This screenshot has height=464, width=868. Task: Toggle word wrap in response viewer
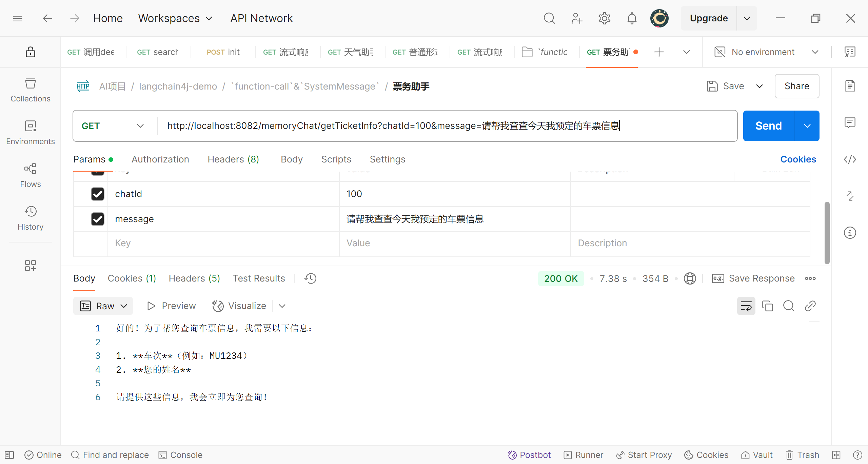pos(746,306)
